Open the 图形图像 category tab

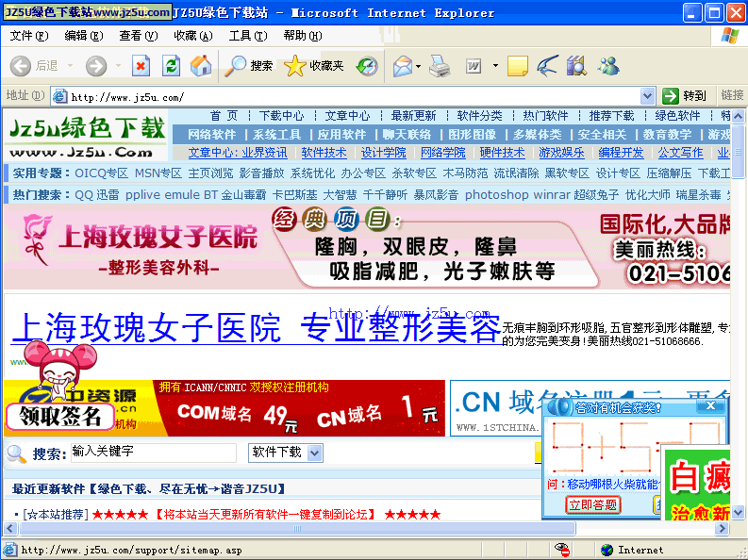click(472, 135)
